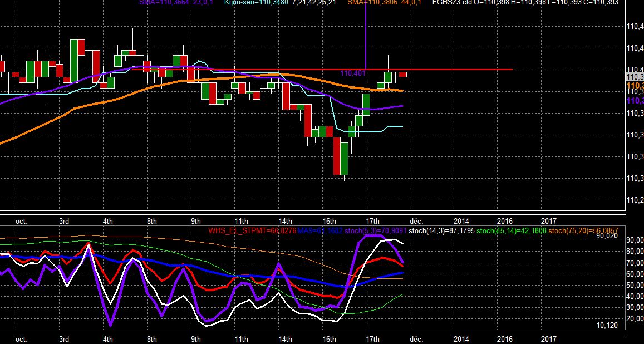Screen dimensions: 644x344
Task: Click '2014' on the price chart time axis
Action: (x=461, y=221)
